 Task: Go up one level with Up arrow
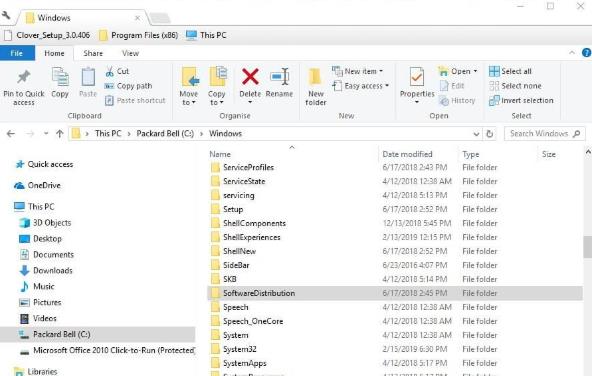pyautogui.click(x=59, y=134)
